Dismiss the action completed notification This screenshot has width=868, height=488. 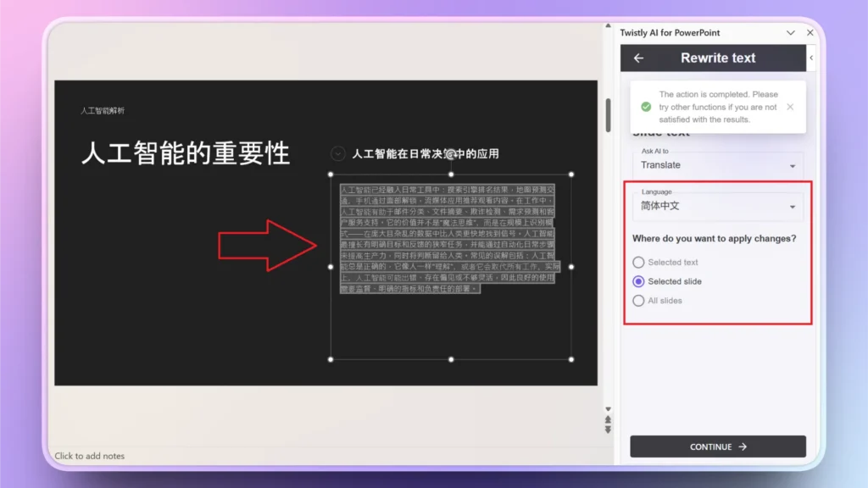tap(789, 108)
